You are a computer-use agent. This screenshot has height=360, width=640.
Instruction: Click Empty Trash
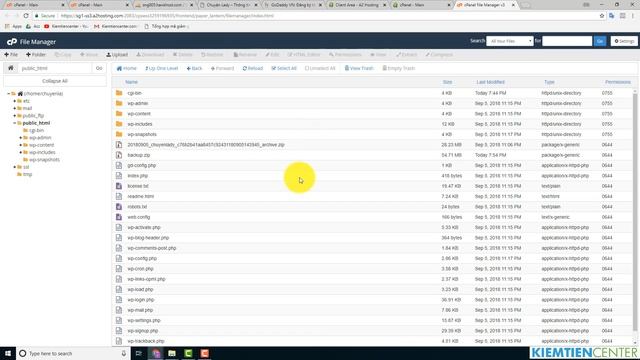[x=399, y=68]
